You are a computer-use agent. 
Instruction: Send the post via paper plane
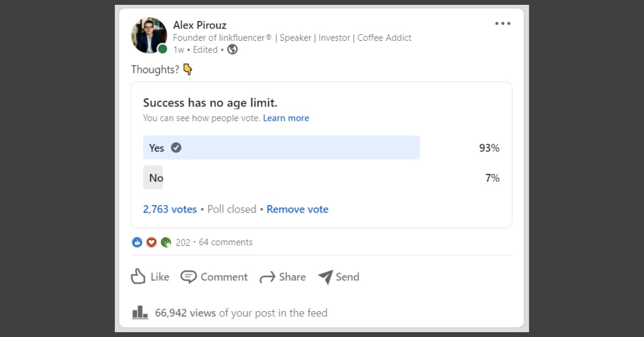(339, 277)
